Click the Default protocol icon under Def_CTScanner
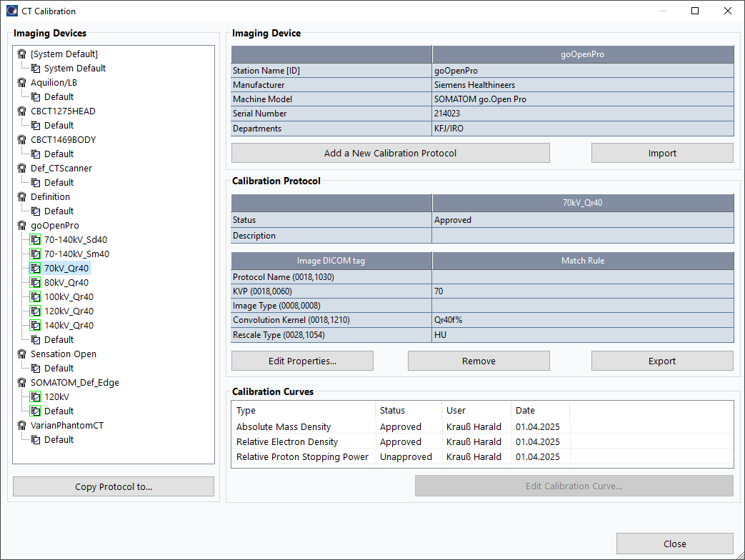Viewport: 745px width, 560px height. pyautogui.click(x=36, y=182)
